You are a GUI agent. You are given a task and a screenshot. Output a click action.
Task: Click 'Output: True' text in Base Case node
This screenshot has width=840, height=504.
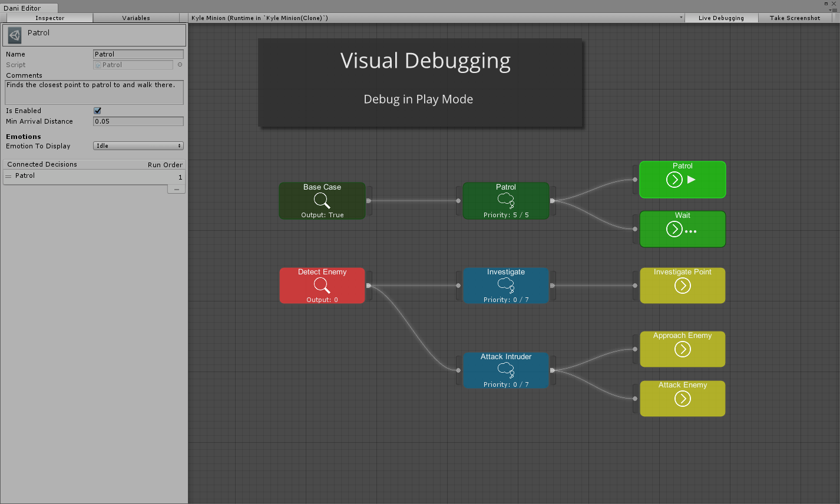click(x=322, y=215)
